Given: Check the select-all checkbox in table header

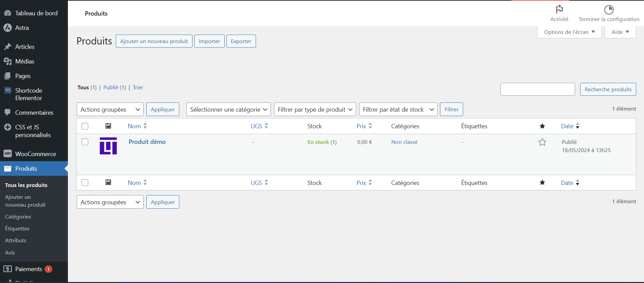Looking at the screenshot, I should pyautogui.click(x=85, y=126).
